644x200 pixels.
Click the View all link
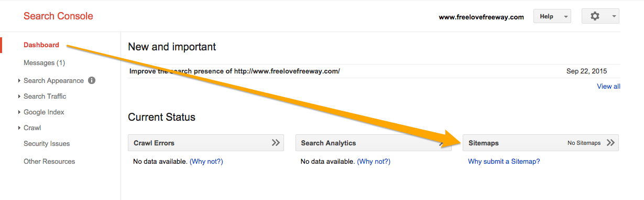pyautogui.click(x=608, y=86)
